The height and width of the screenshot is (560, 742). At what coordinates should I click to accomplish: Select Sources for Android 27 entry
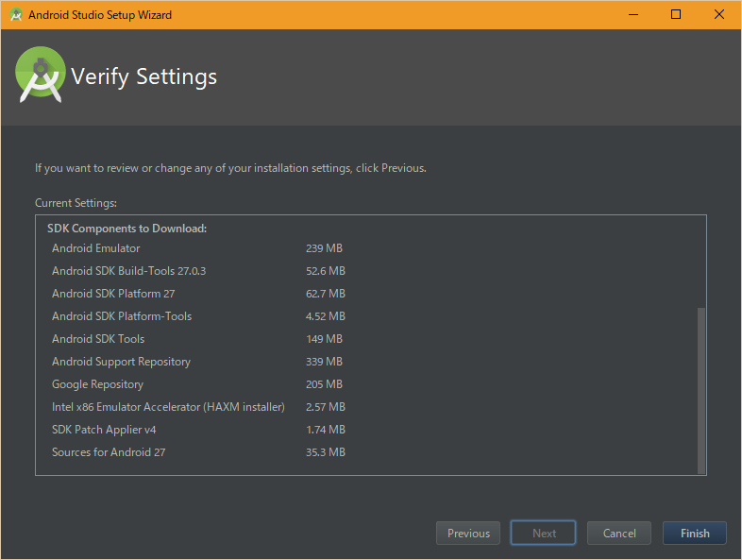pos(109,452)
